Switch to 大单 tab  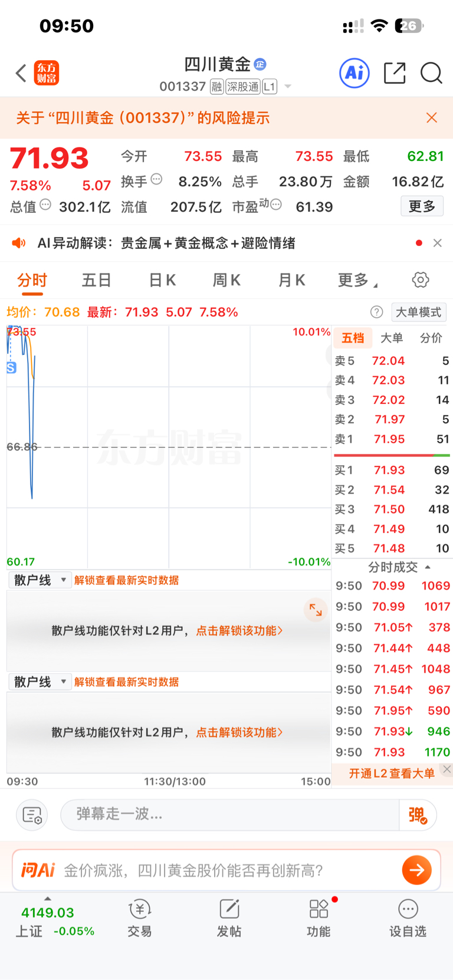click(x=392, y=338)
